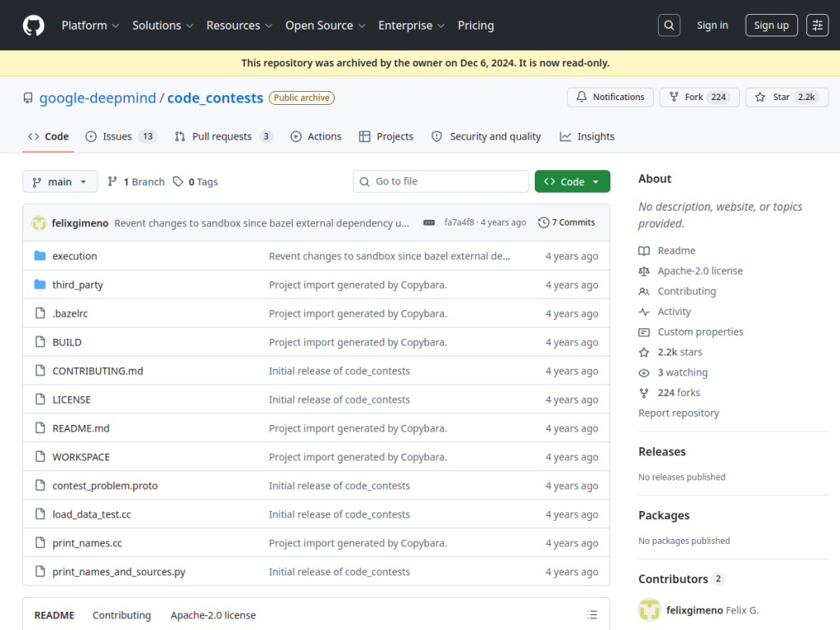Fork the repository with Fork button
This screenshot has width=840, height=630.
click(699, 97)
